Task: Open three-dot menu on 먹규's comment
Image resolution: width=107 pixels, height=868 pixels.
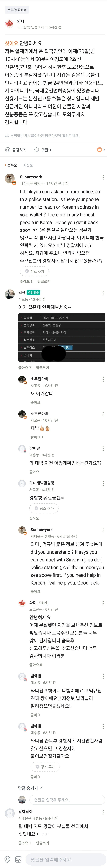Action: coord(103,293)
